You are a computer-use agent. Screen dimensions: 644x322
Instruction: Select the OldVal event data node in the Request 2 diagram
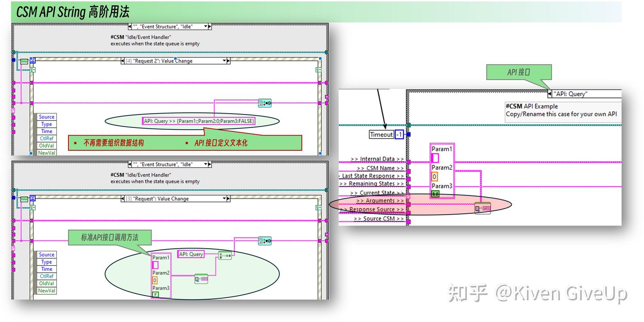tap(47, 145)
